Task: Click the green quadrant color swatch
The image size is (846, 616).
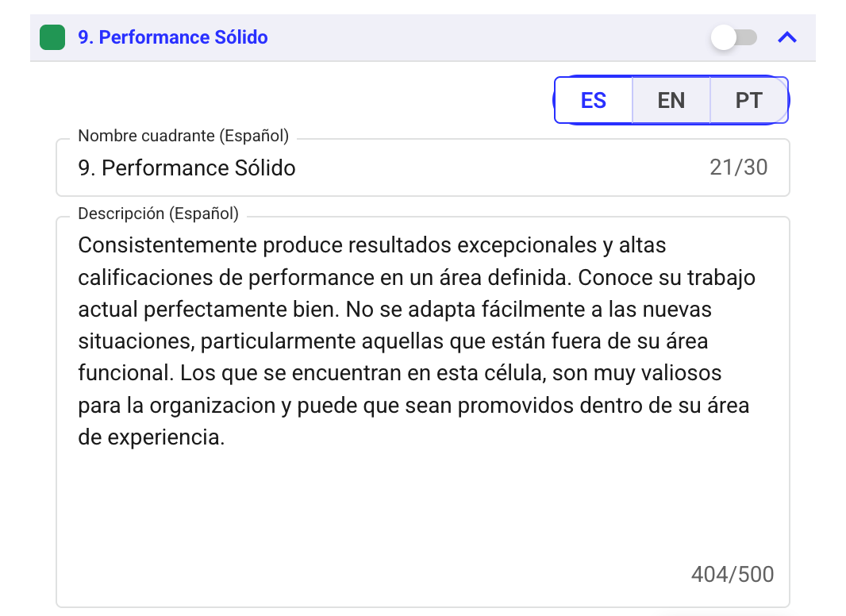Action: (52, 37)
